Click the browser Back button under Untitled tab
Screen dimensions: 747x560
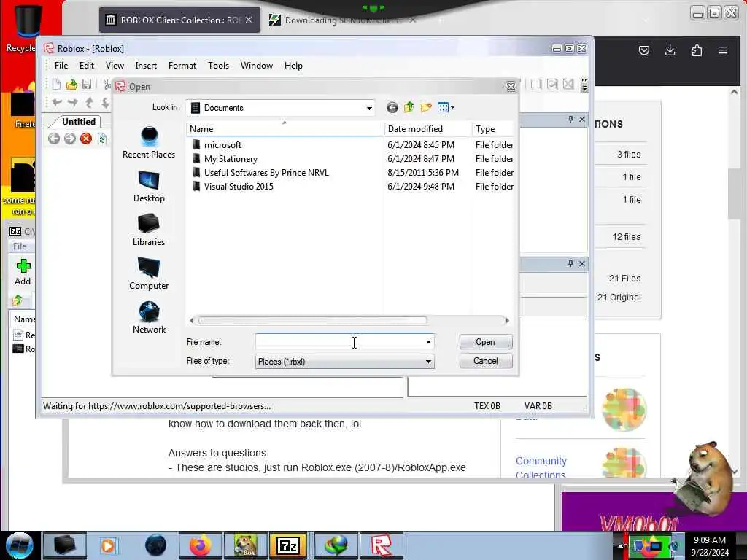[54, 139]
